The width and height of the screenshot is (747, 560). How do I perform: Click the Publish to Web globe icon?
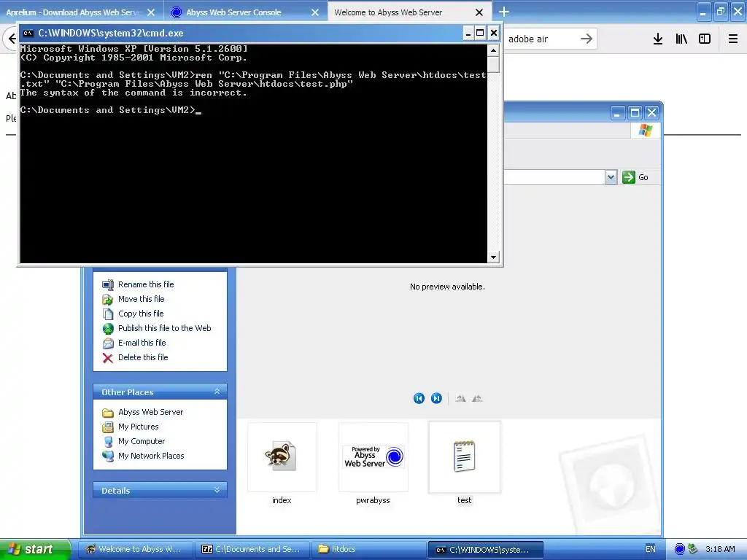(108, 329)
